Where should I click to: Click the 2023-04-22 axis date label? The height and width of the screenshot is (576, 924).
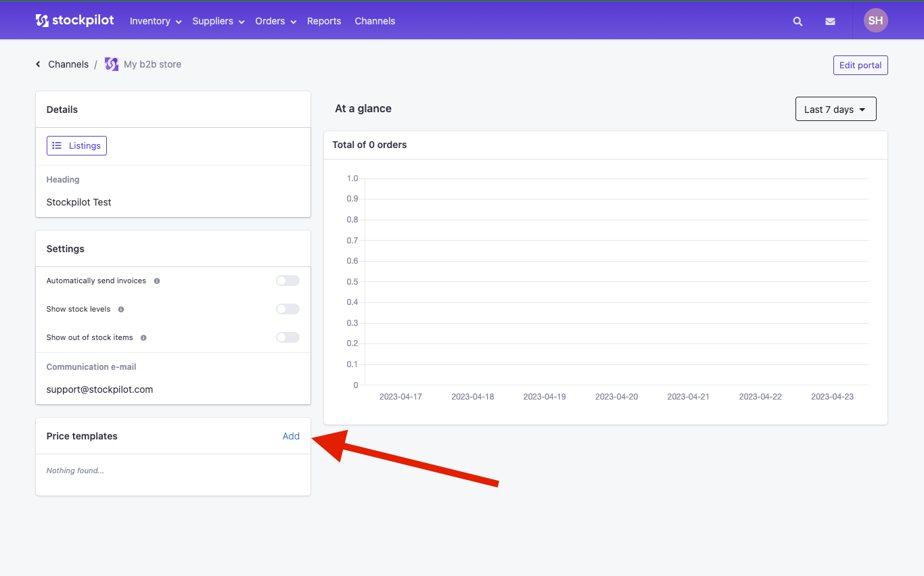(760, 397)
